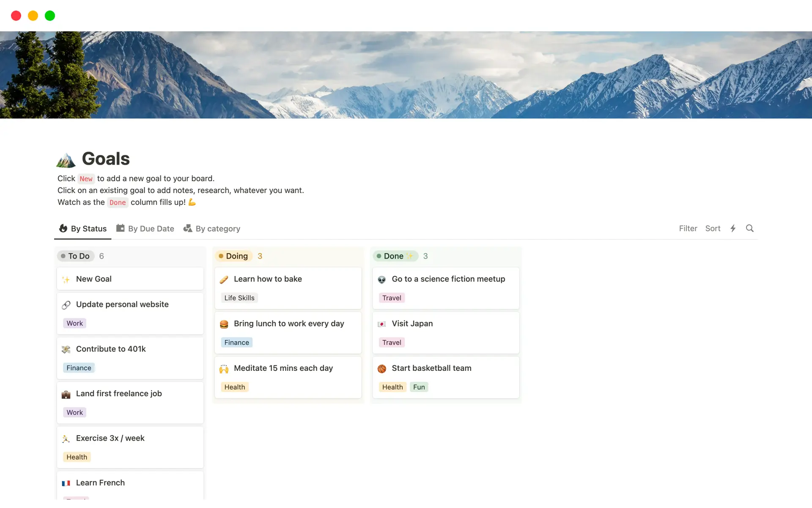
Task: Click the alien emoji on science fiction card
Action: pos(382,279)
